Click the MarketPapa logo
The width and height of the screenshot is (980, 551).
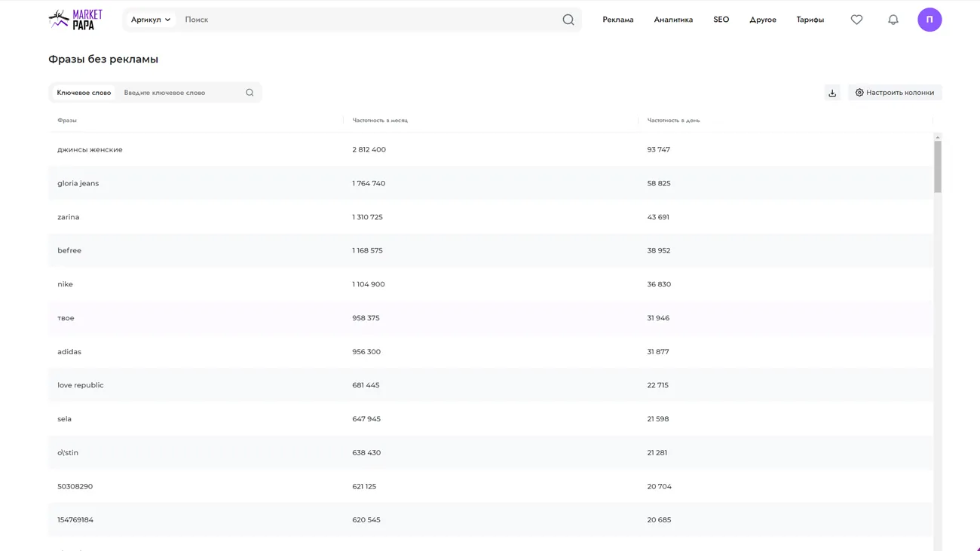click(75, 20)
